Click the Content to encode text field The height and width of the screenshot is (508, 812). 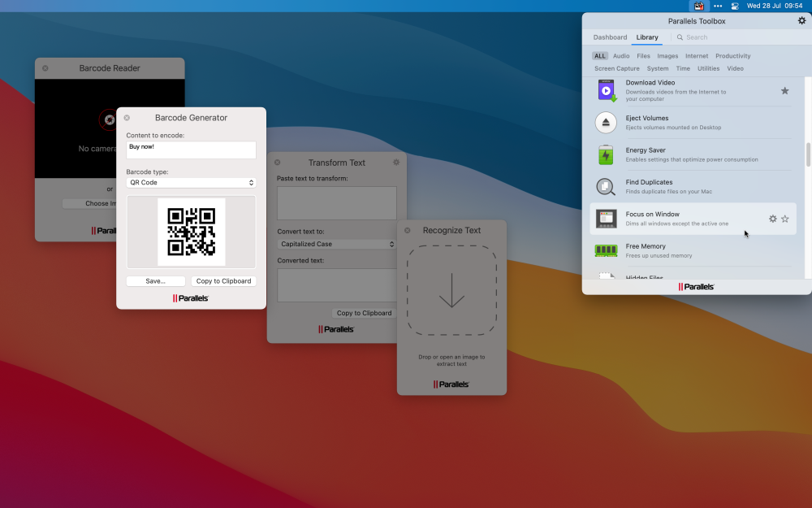pos(191,150)
